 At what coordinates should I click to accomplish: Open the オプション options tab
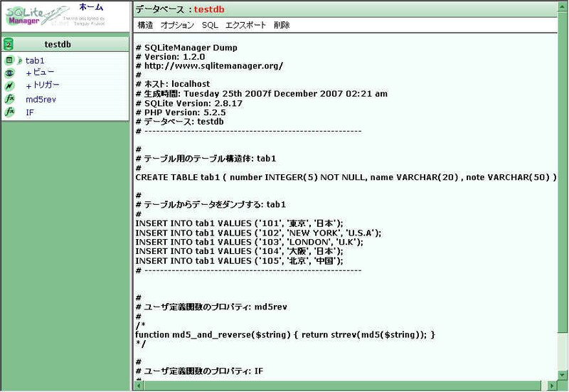point(177,25)
